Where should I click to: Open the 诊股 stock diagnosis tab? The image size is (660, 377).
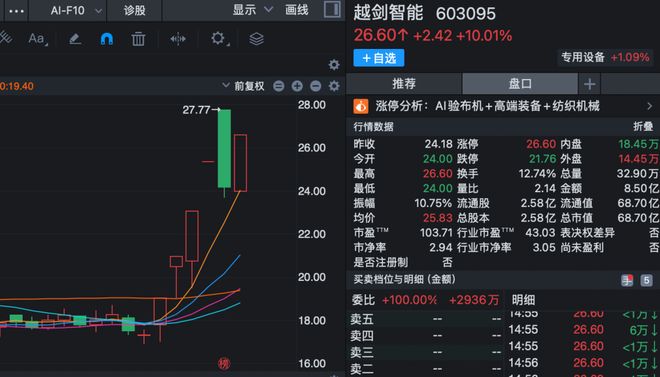135,11
